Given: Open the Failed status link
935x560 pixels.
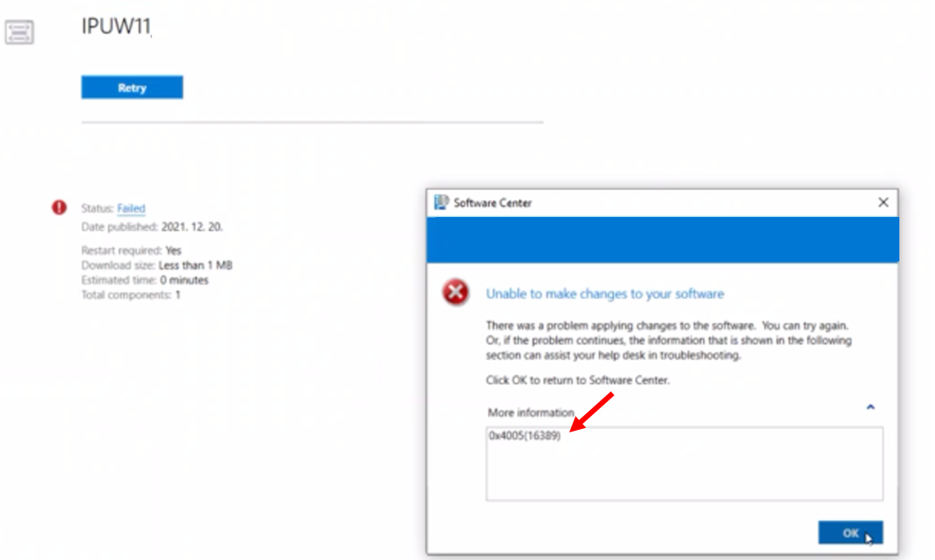Looking at the screenshot, I should pos(131,208).
